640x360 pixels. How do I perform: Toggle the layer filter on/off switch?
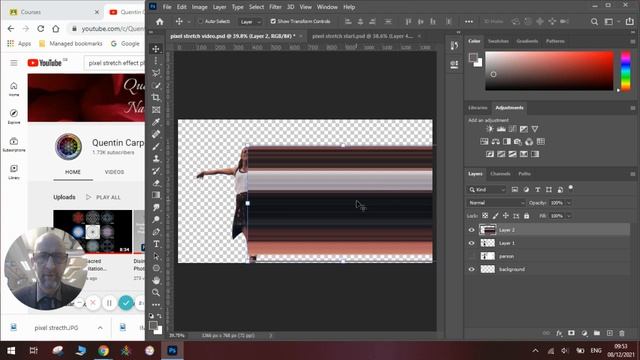point(571,188)
